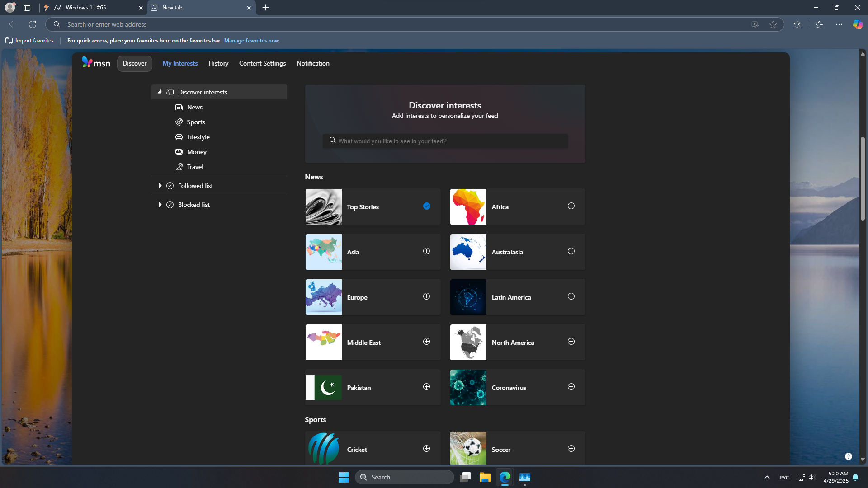Image resolution: width=868 pixels, height=488 pixels.
Task: Expand the Blocked list
Action: [160, 205]
